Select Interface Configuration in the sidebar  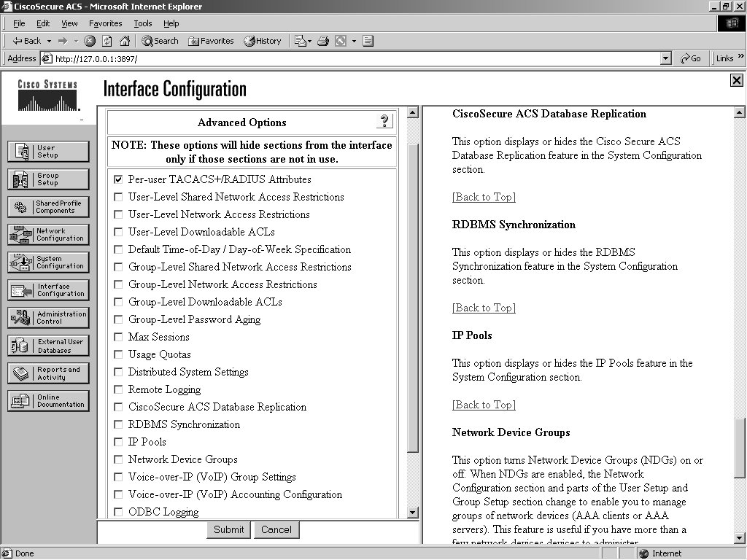pos(48,290)
